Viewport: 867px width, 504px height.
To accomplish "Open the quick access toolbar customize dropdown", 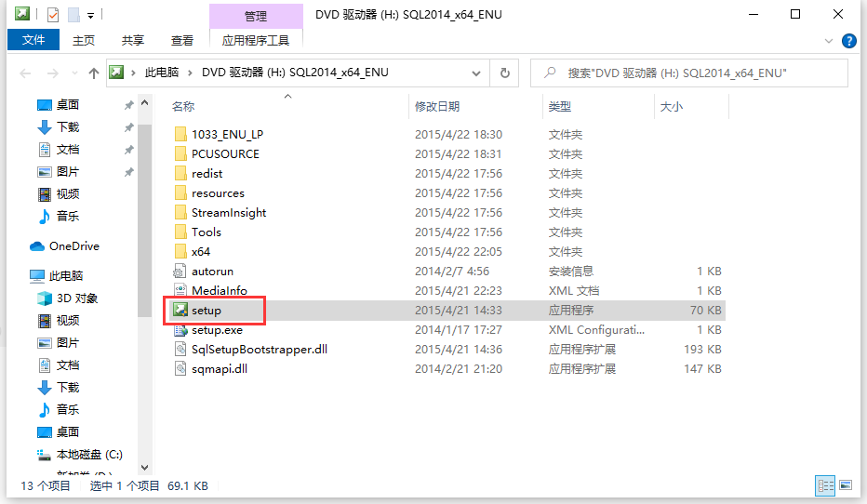I will tap(90, 16).
